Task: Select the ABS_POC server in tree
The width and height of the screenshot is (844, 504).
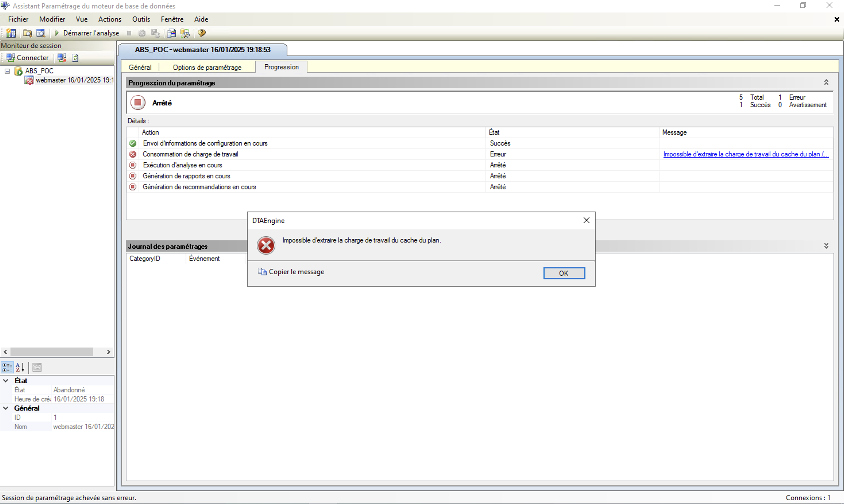Action: pyautogui.click(x=39, y=71)
